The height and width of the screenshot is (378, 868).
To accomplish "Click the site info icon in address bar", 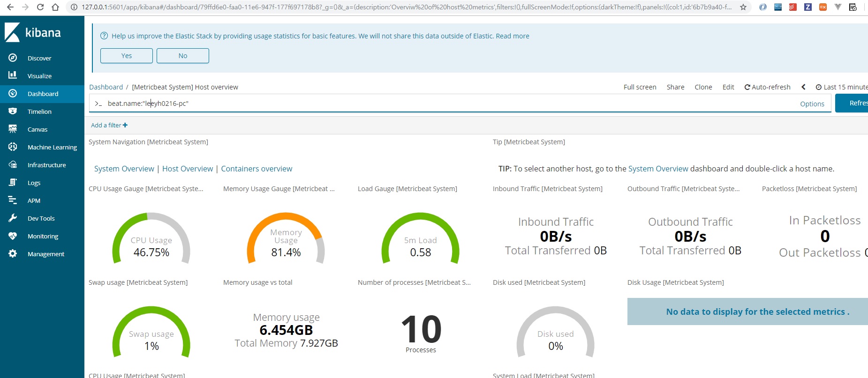I will (74, 7).
